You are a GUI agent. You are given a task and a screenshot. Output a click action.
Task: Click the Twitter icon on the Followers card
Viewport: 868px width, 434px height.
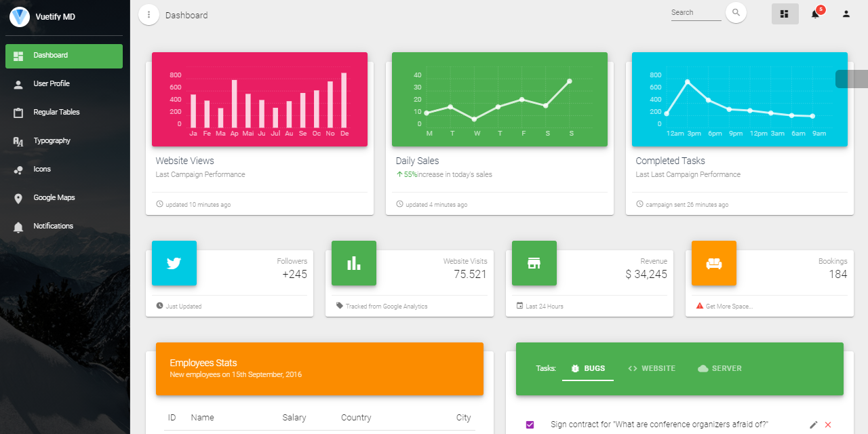pyautogui.click(x=174, y=263)
